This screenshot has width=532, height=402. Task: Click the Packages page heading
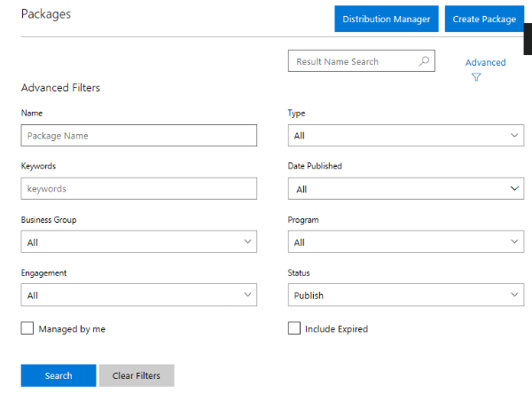[x=46, y=14]
